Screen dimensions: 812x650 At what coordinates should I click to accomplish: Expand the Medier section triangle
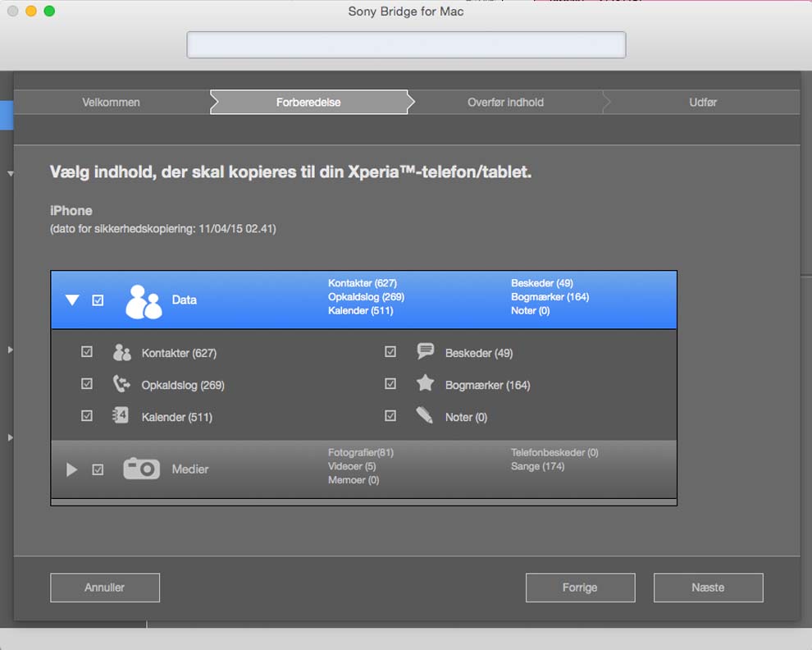pos(72,469)
